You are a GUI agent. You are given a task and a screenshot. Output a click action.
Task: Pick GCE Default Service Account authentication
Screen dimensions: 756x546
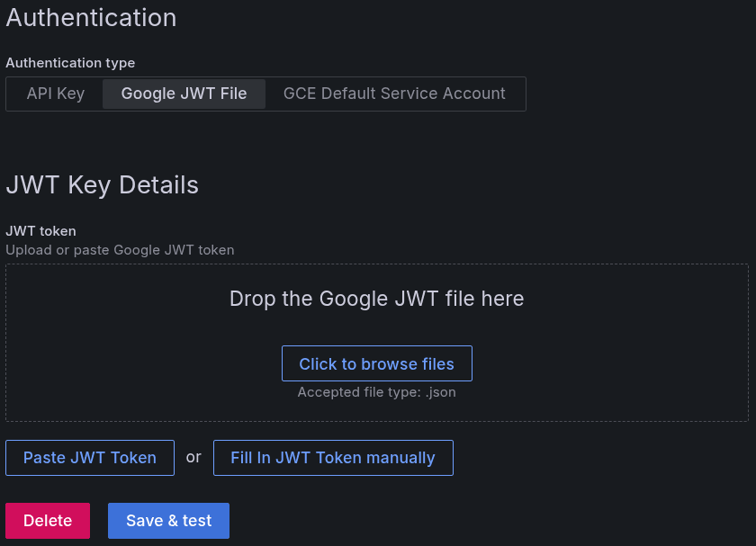point(393,94)
